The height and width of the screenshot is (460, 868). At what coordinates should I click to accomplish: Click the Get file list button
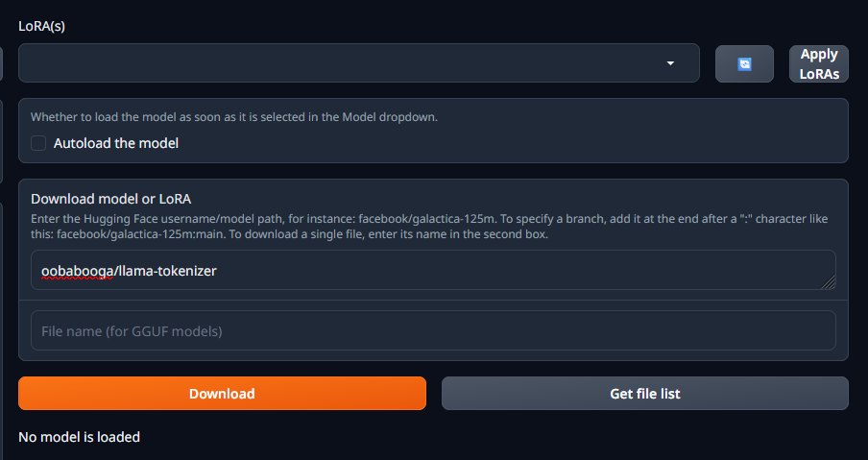point(644,393)
